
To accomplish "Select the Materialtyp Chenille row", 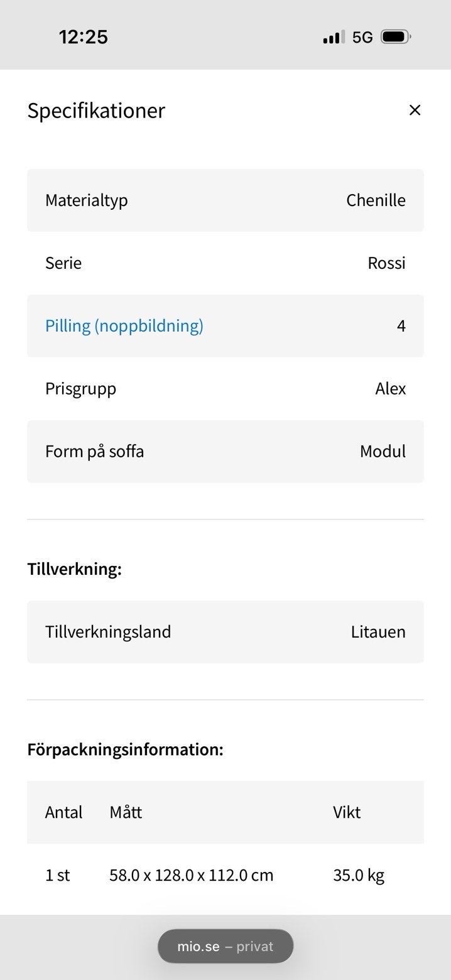I will point(225,200).
